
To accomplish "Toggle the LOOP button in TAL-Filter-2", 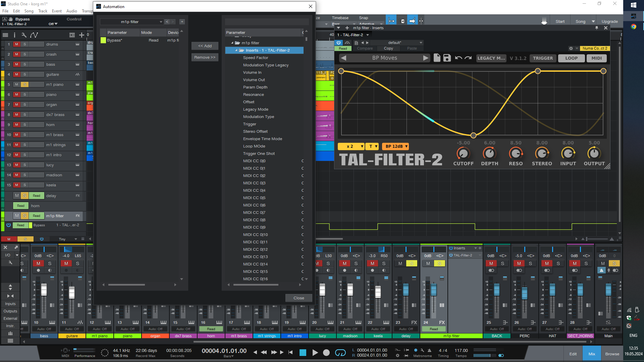I will click(x=571, y=58).
